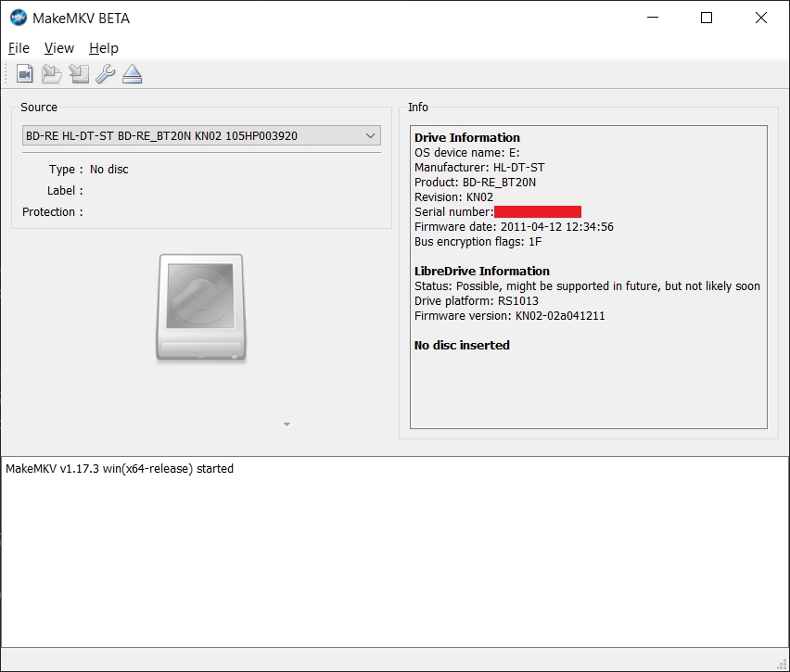Close the MakeMKV window

click(761, 18)
